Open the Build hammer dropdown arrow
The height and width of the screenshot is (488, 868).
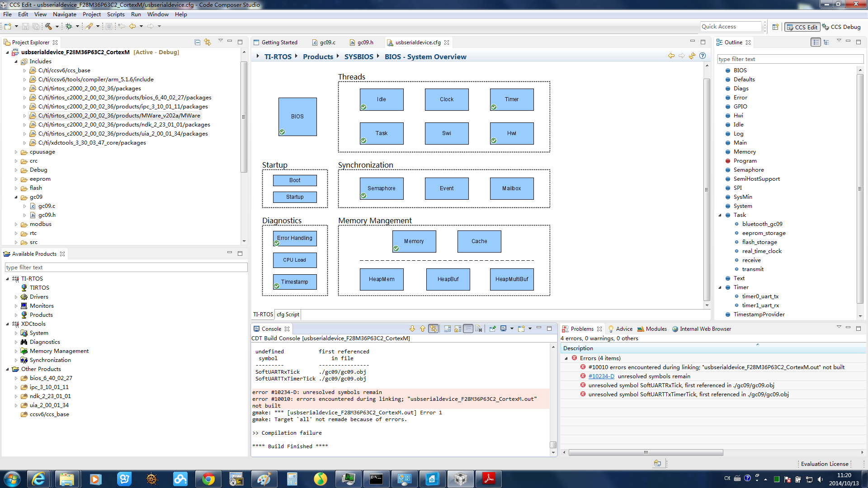[x=57, y=26]
